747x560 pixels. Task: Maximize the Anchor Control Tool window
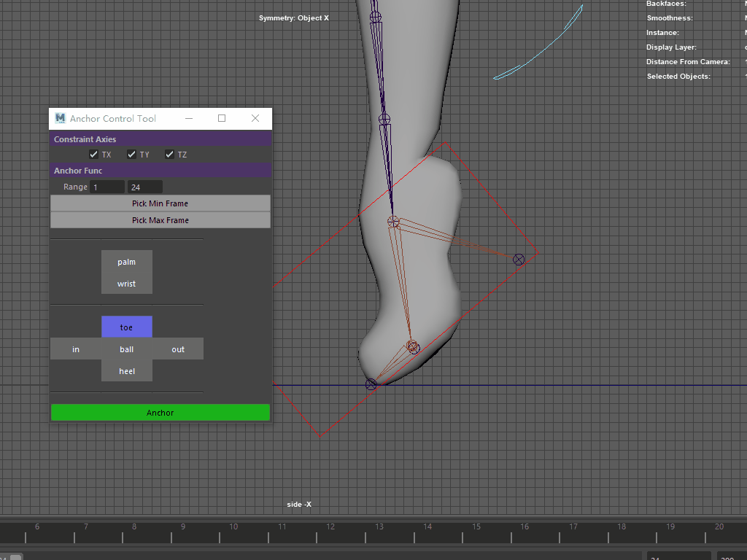coord(222,118)
